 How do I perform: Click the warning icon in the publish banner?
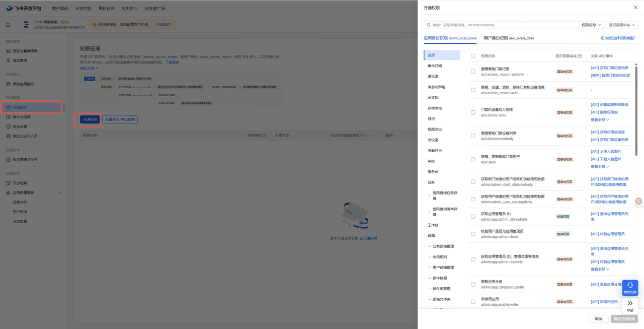pyautogui.click(x=95, y=24)
